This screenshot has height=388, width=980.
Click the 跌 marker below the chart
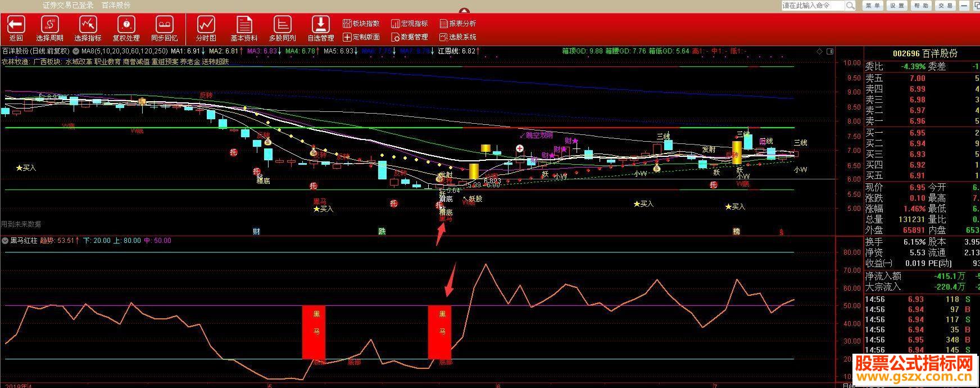coord(382,231)
